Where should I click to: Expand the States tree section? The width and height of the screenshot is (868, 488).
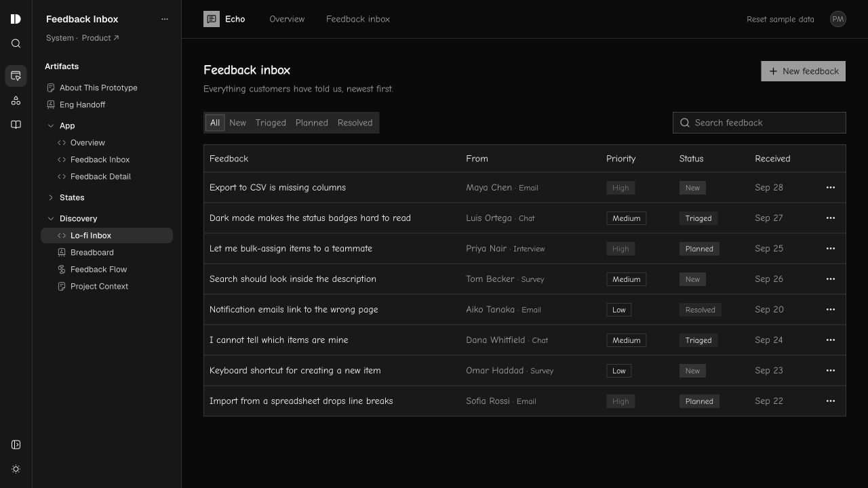coord(51,198)
